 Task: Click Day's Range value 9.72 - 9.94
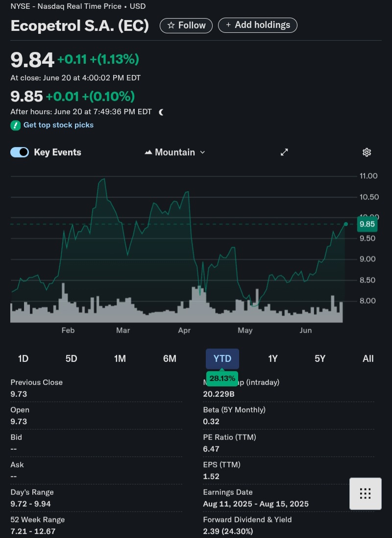[30, 504]
